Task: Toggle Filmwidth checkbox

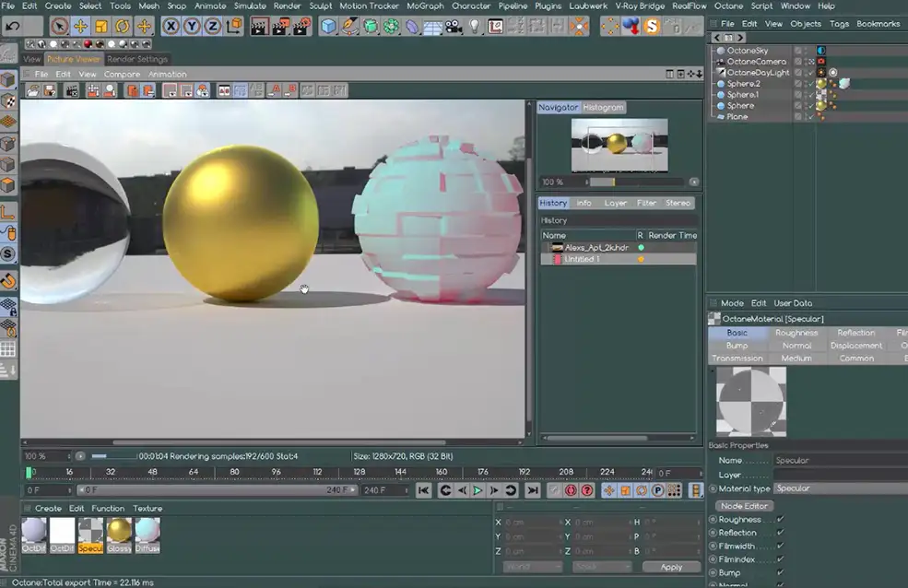Action: (x=780, y=546)
